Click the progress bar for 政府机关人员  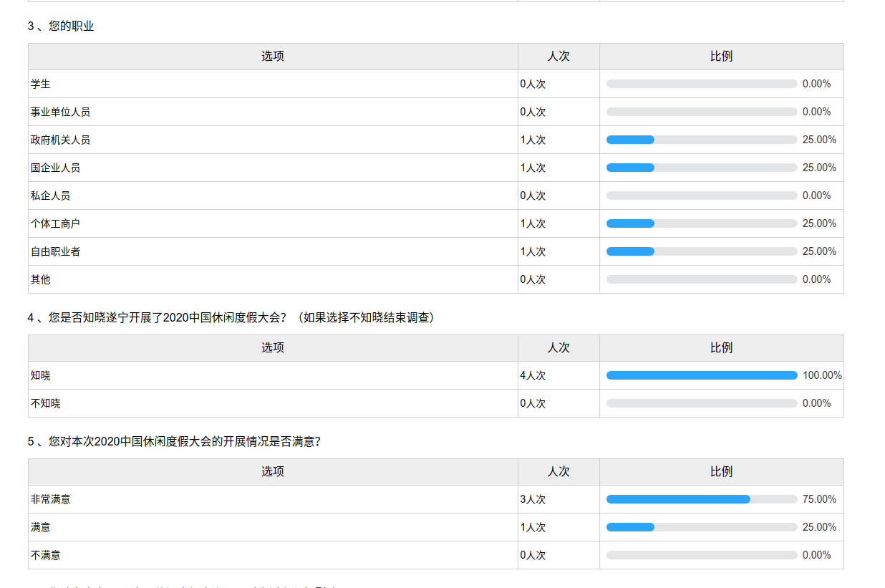[701, 140]
